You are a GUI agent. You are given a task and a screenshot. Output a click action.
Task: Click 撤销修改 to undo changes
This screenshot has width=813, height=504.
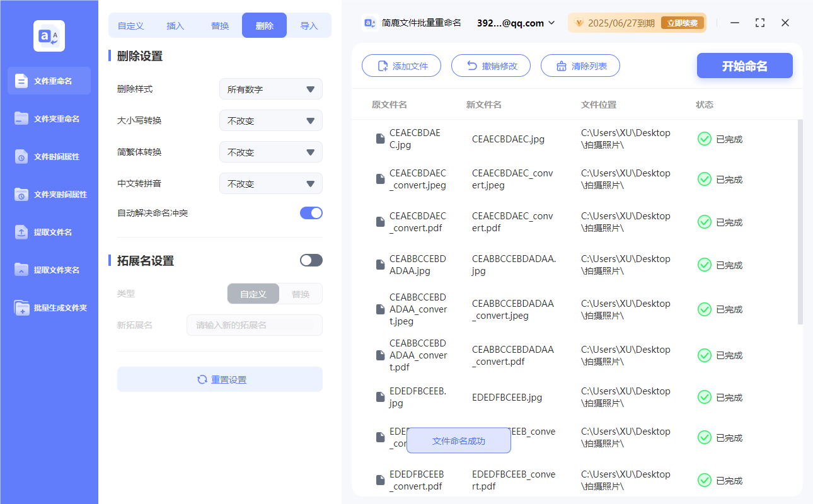pyautogui.click(x=491, y=65)
